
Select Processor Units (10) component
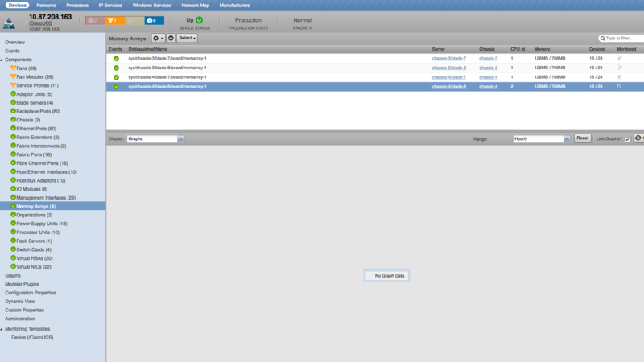click(x=38, y=232)
